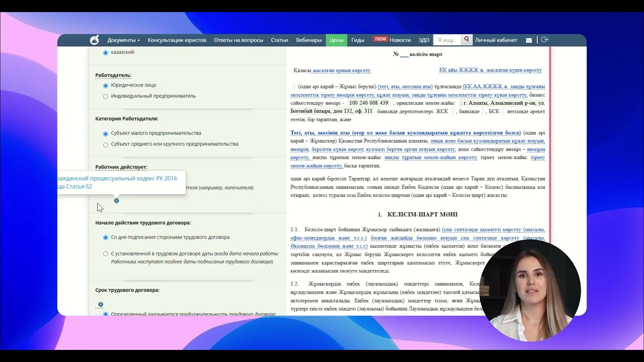The image size is (644, 362).
Task: Click the contract number blank in the title
Action: tap(405, 54)
